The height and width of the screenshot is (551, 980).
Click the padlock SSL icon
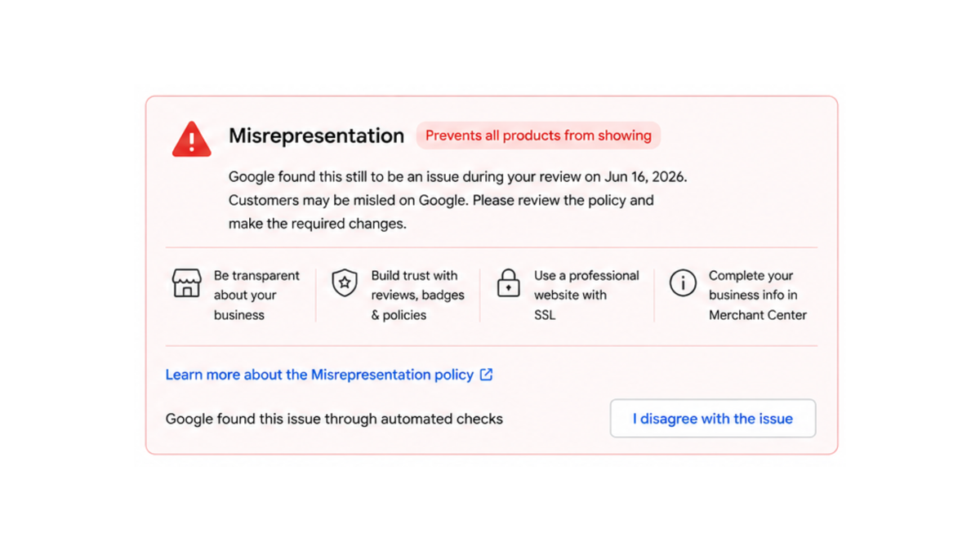[508, 283]
